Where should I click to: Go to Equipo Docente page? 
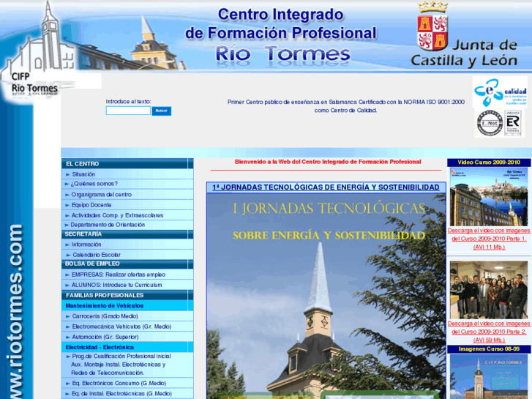pyautogui.click(x=91, y=205)
